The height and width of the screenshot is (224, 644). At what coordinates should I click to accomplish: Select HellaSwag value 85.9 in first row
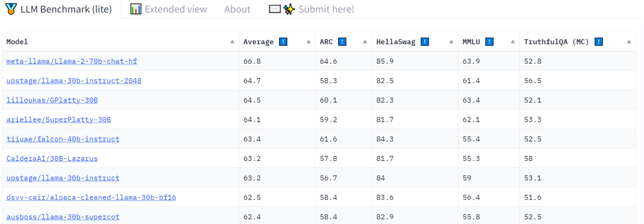click(385, 61)
